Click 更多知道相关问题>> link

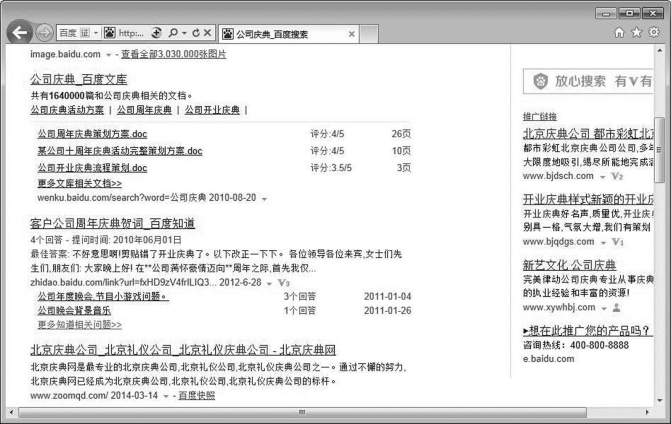click(x=80, y=324)
